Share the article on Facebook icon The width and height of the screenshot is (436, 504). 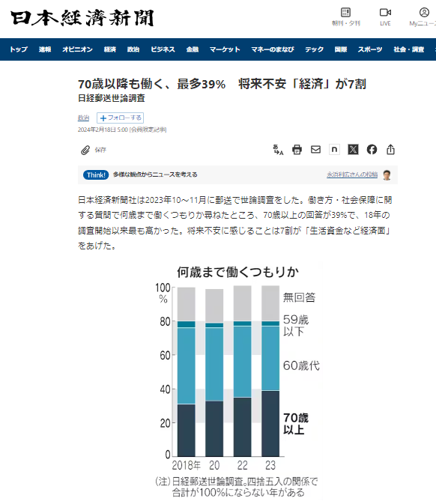(372, 150)
